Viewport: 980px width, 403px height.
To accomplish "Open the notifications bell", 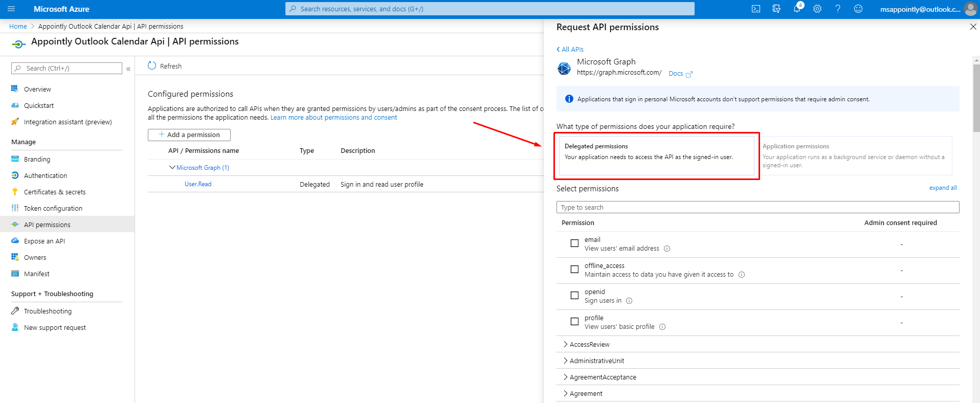I will tap(797, 9).
